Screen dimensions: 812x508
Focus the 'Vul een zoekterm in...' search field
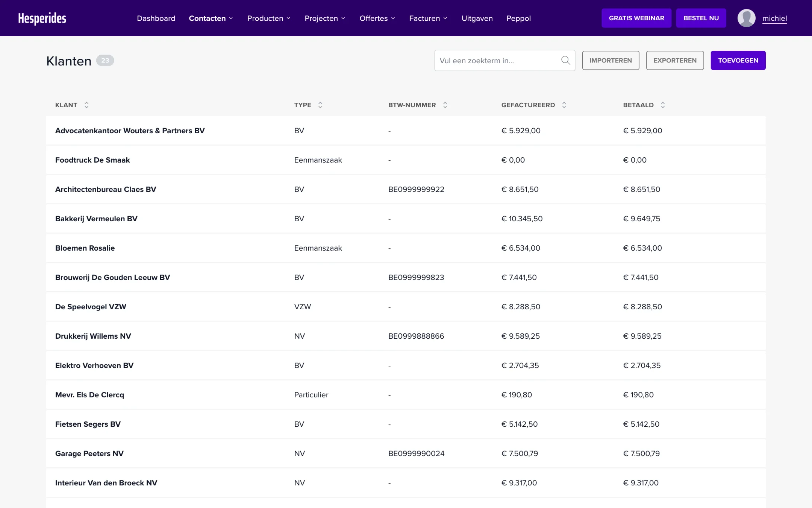point(504,60)
